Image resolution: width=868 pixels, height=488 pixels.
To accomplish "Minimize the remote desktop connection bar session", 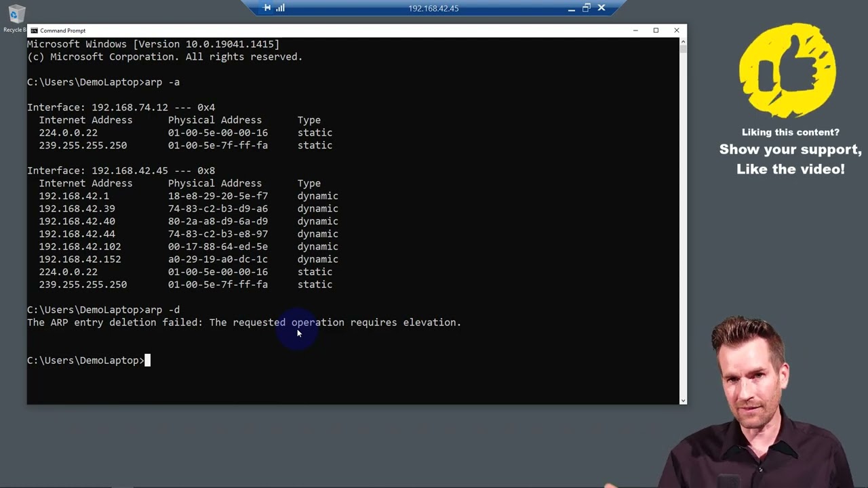I will click(571, 8).
